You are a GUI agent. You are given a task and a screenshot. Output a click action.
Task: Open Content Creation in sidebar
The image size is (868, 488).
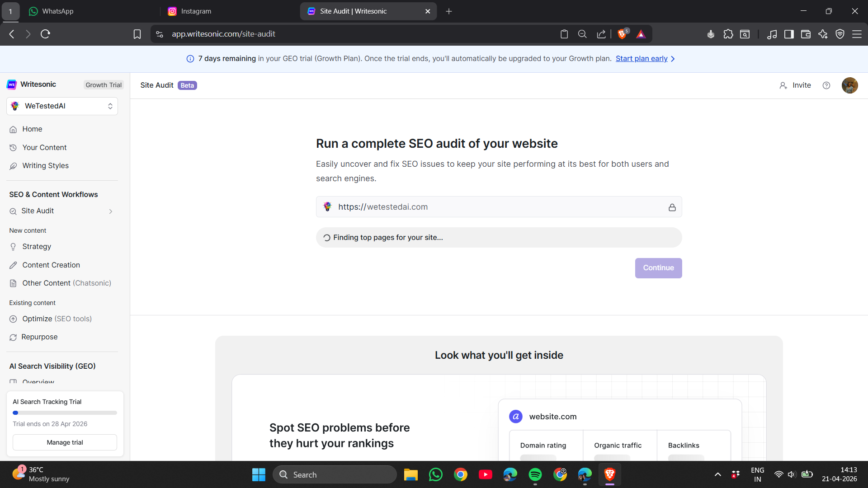pos(51,265)
